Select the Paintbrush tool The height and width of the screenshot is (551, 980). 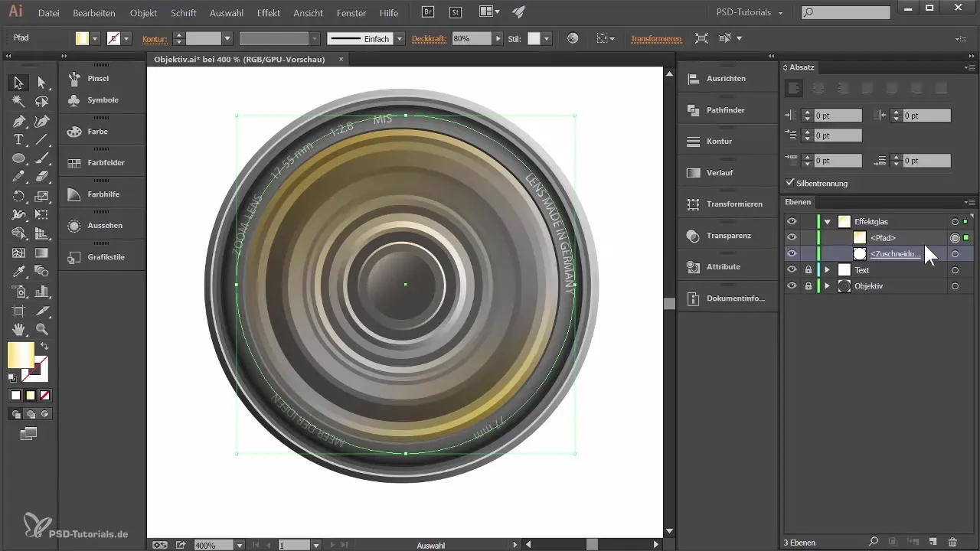pyautogui.click(x=42, y=158)
